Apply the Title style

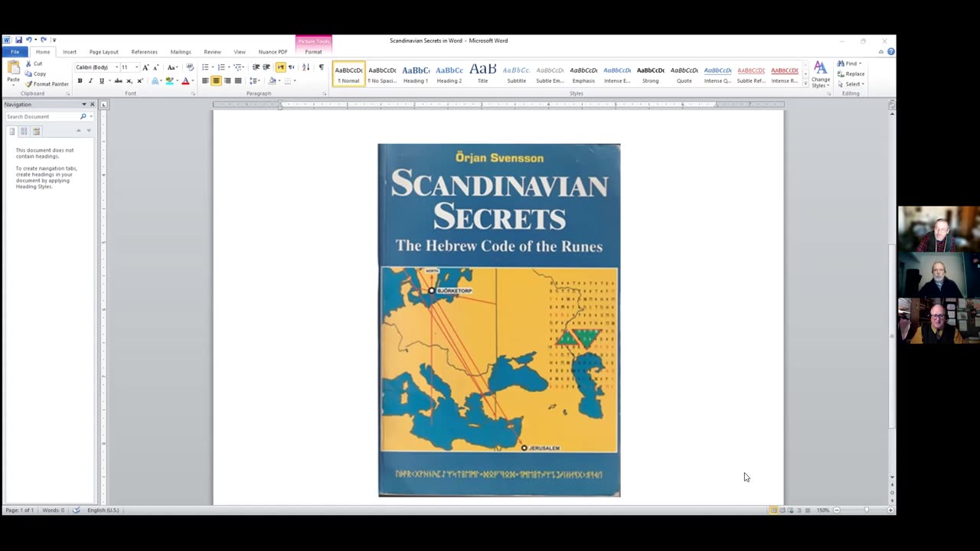coord(482,73)
